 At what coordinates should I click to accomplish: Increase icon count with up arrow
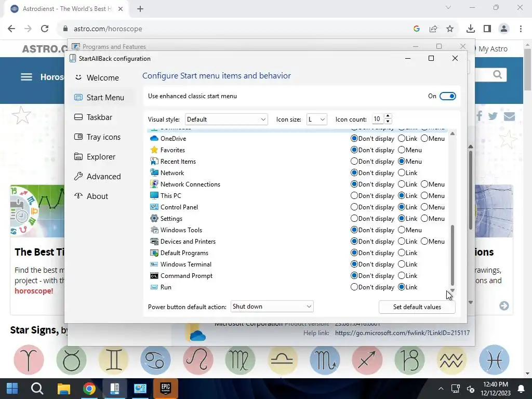point(388,116)
